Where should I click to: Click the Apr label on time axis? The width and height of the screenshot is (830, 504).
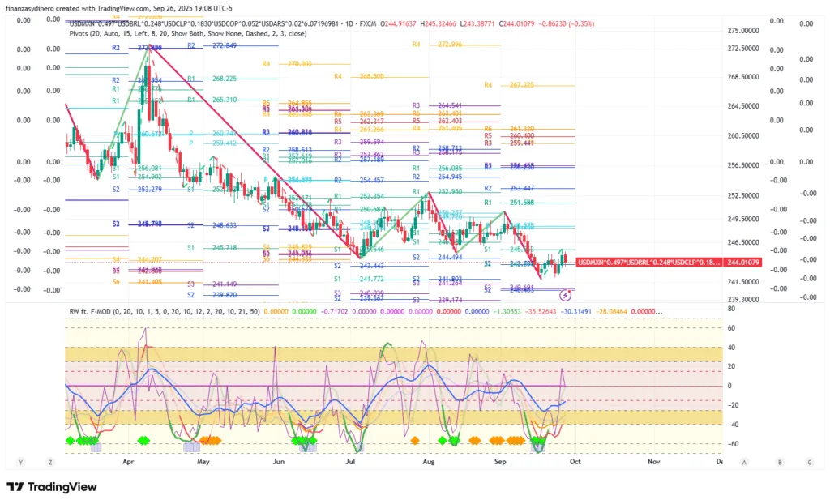tap(127, 460)
